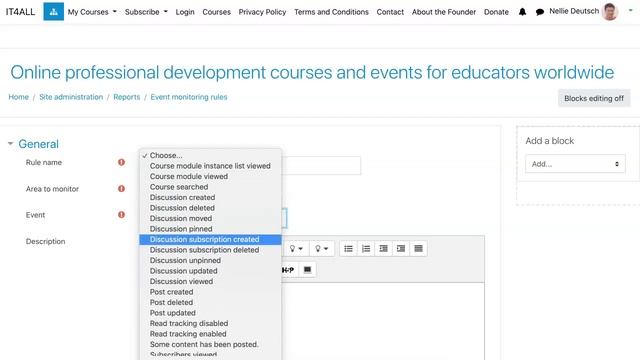Viewport: 640px width, 360px height.
Task: Pick Discussion pinned from the list
Action: (x=210, y=229)
